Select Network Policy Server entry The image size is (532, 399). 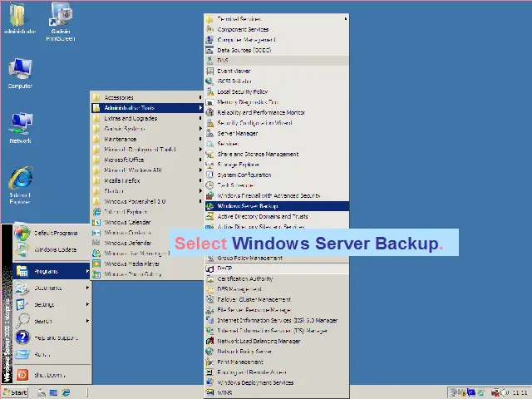[277, 352]
